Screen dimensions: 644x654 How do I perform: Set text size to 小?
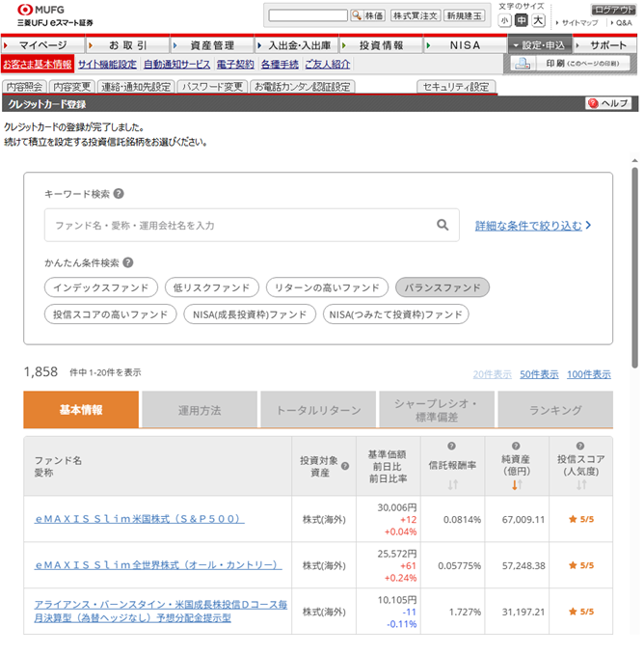click(x=504, y=20)
